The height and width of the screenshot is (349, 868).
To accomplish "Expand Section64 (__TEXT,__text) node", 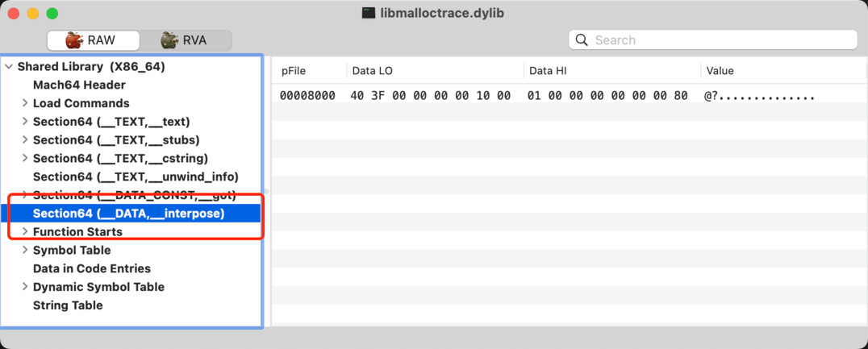I will pyautogui.click(x=25, y=122).
